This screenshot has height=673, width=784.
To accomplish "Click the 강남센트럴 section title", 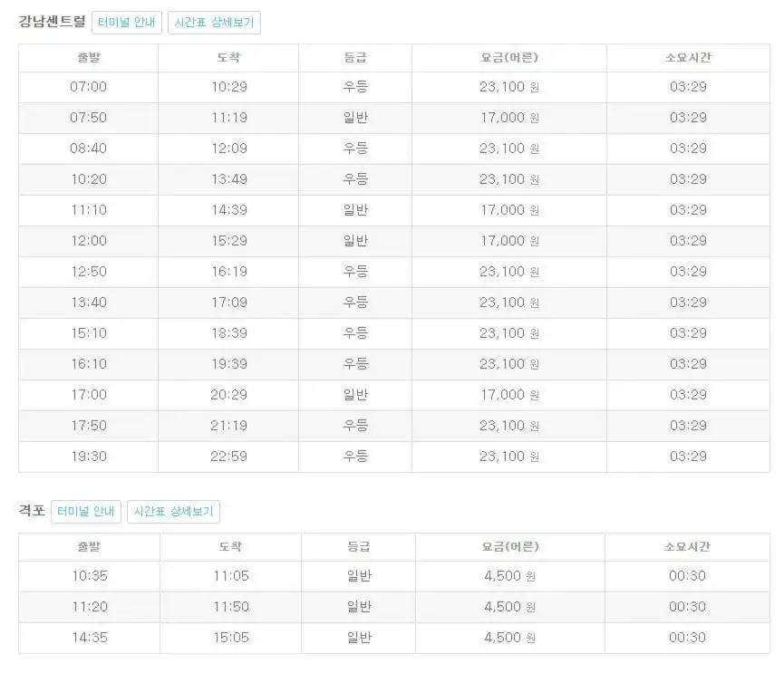I will click(x=52, y=22).
